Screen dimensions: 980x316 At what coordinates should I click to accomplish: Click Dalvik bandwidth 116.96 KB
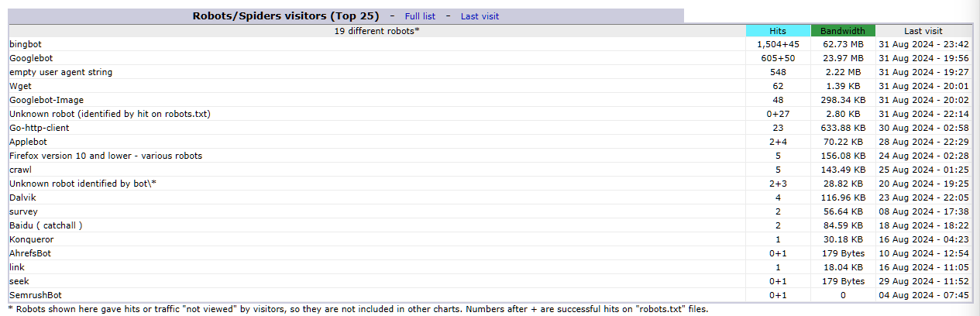click(x=843, y=197)
